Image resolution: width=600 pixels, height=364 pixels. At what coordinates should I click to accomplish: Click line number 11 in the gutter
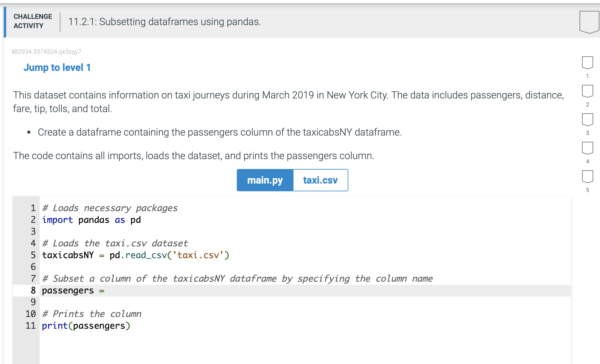(31, 326)
